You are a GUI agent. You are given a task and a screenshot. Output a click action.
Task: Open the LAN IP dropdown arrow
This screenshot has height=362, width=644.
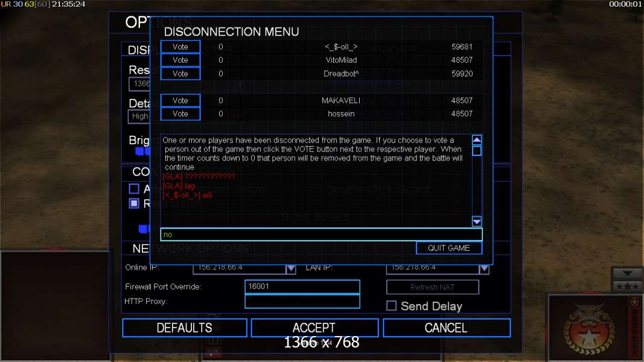(484, 269)
